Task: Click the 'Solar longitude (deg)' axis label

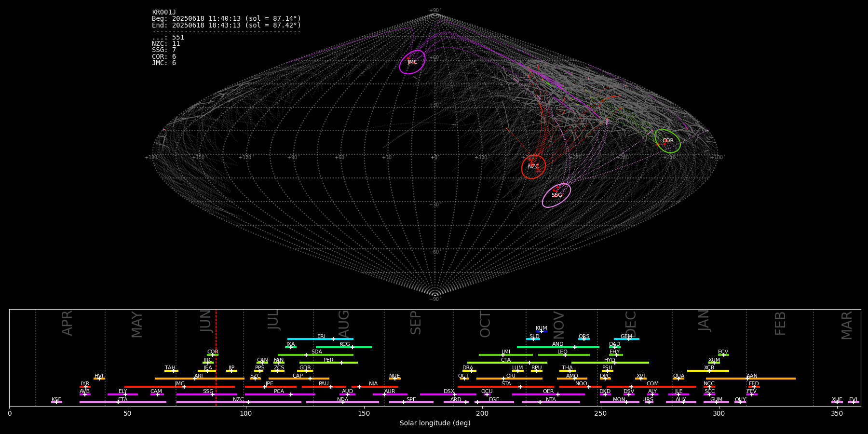Action: click(435, 423)
